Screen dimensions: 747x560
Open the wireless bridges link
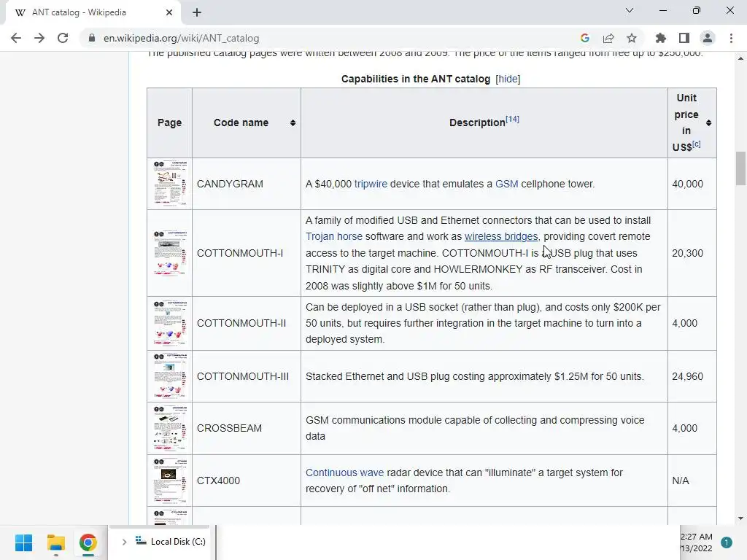[501, 237]
